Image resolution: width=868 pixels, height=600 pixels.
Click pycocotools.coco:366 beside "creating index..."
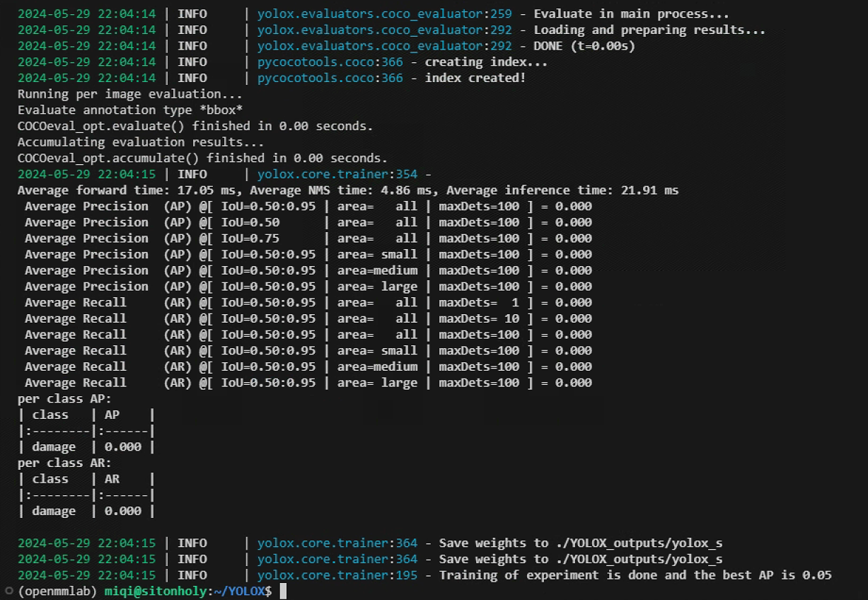click(330, 62)
